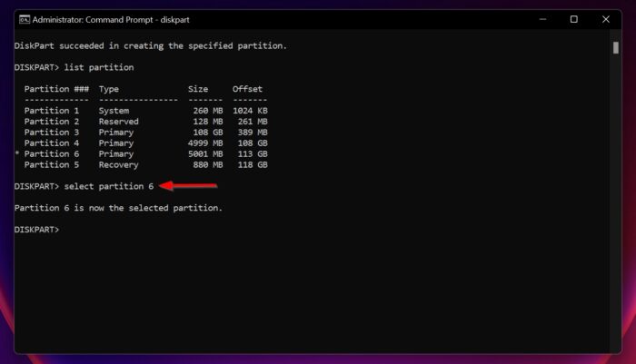Click the '880 MB' size value

(x=208, y=164)
